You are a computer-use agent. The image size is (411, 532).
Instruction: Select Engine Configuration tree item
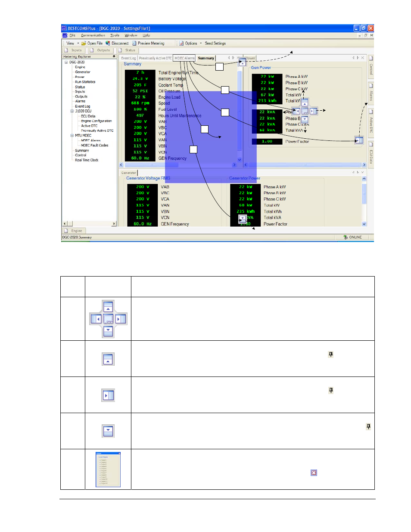point(97,121)
